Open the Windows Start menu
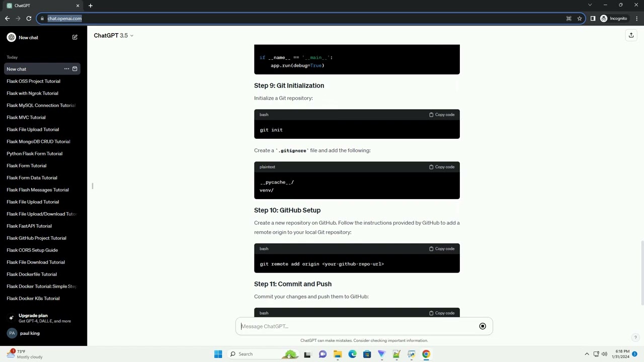Screen dimensions: 644x362 pyautogui.click(x=218, y=354)
